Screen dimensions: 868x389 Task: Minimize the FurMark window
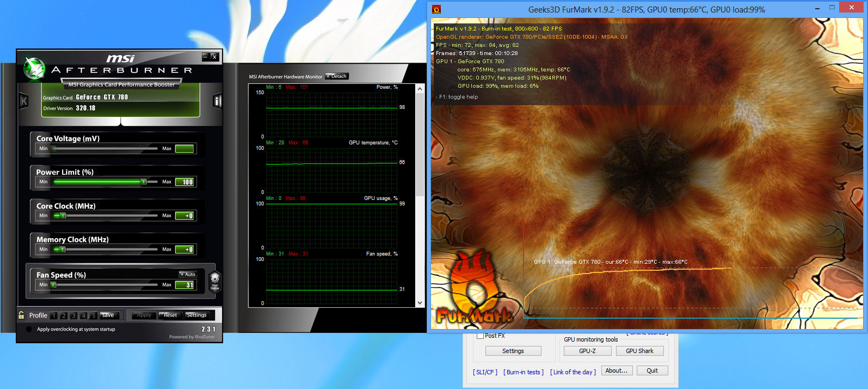[817, 8]
